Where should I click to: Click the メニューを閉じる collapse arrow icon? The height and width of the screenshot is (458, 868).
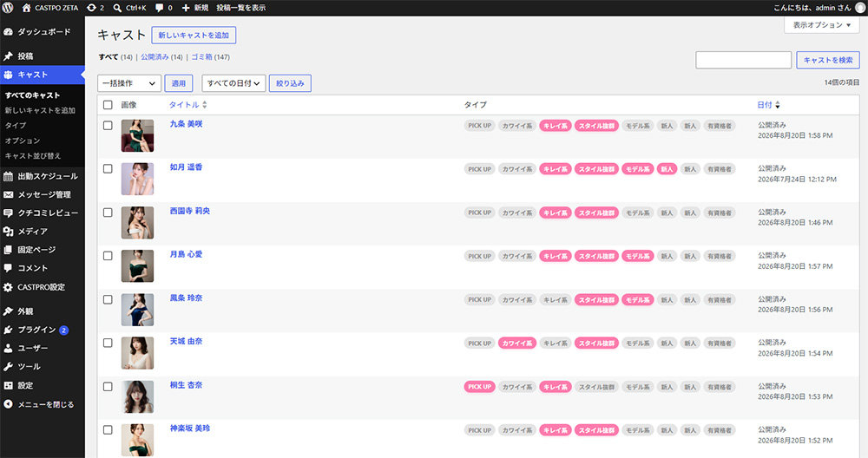pyautogui.click(x=8, y=404)
